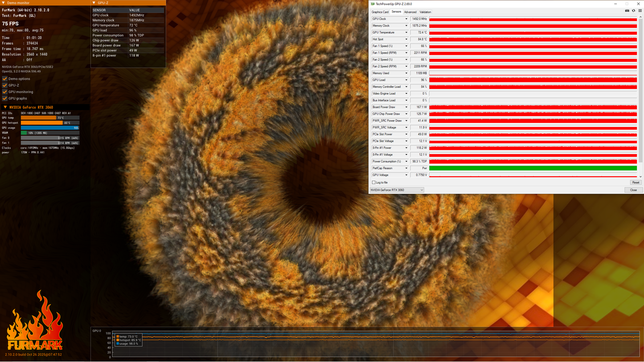Toggle the GPU graphs checkbox

(x=5, y=98)
